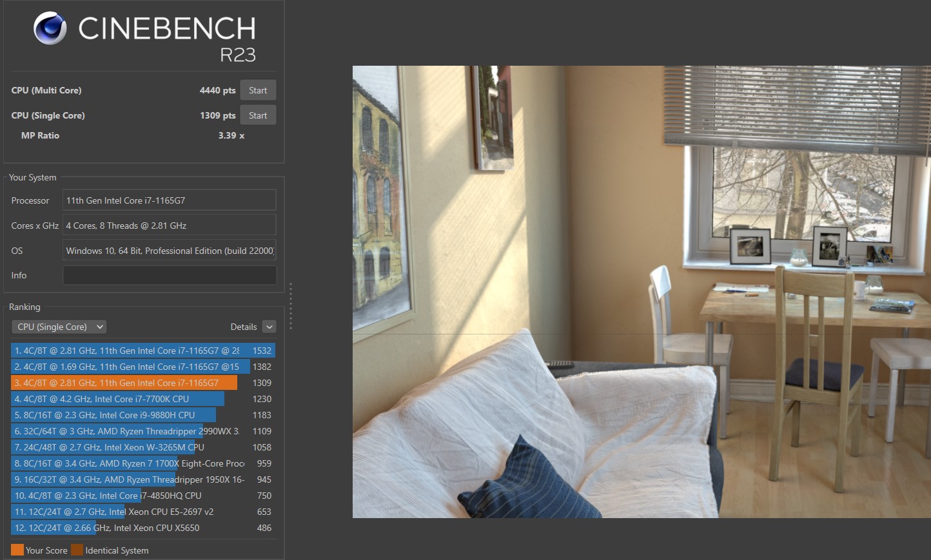Click the OS information field
931x560 pixels.
pos(169,251)
